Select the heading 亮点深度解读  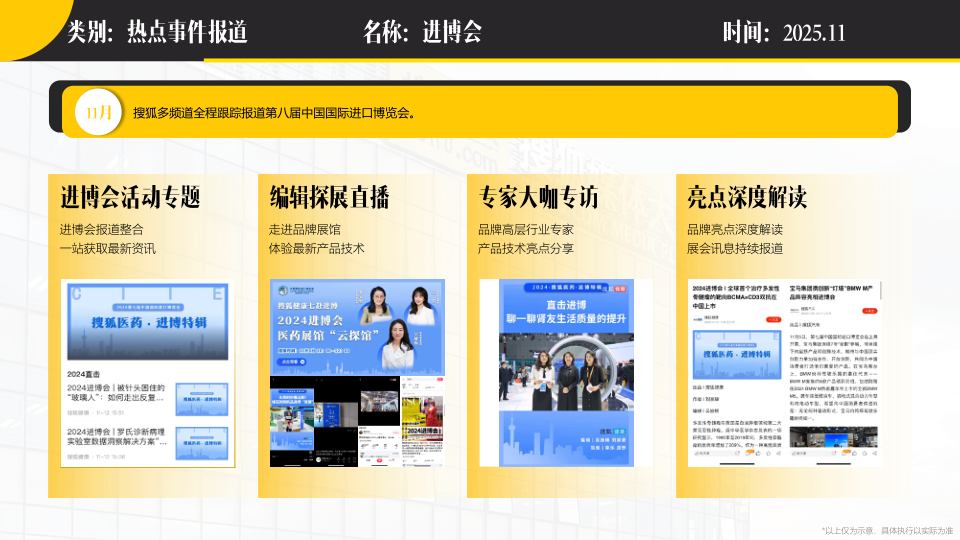point(747,197)
